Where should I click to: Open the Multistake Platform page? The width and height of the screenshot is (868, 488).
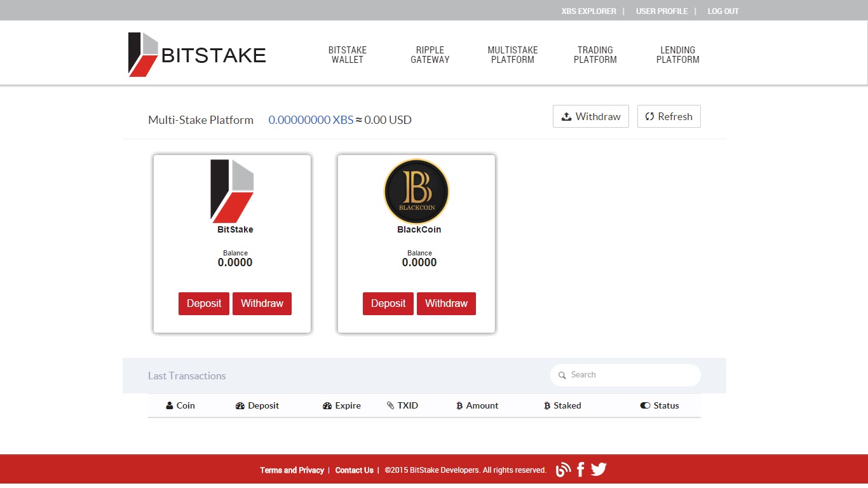(513, 55)
